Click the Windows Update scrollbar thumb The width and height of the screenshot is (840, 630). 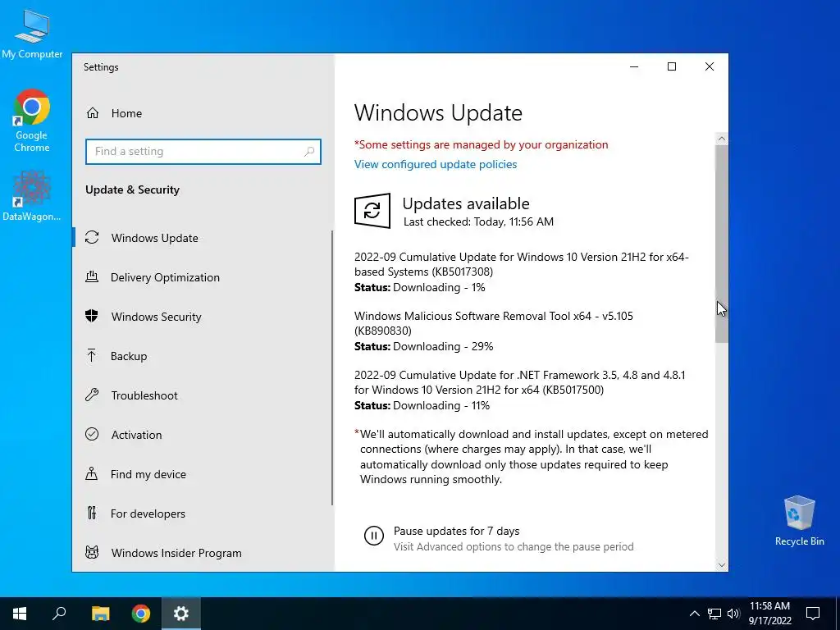[x=722, y=244]
